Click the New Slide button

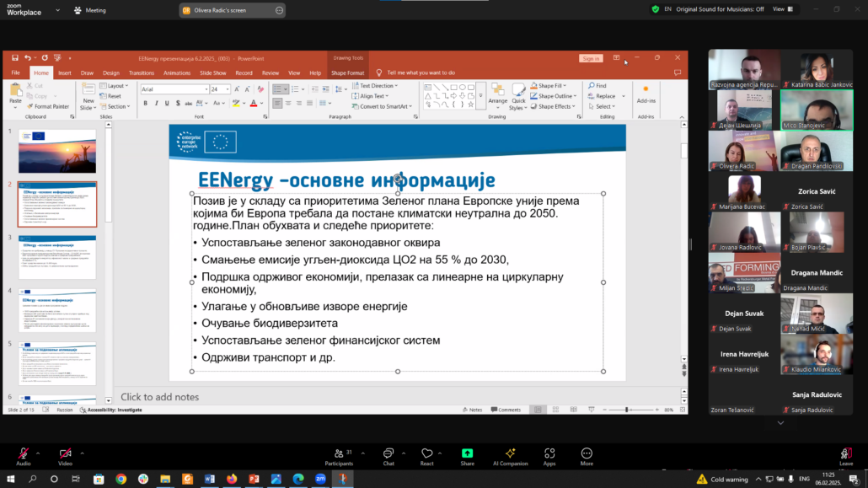88,96
